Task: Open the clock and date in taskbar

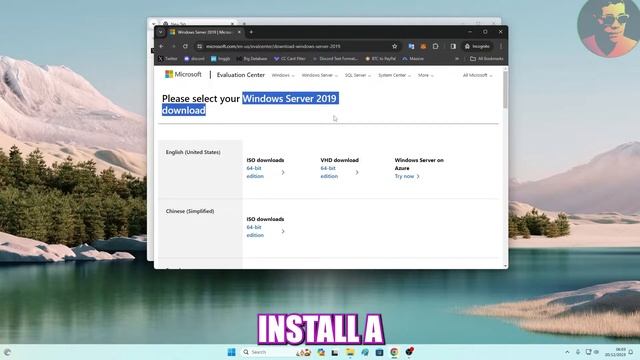Action: point(615,352)
